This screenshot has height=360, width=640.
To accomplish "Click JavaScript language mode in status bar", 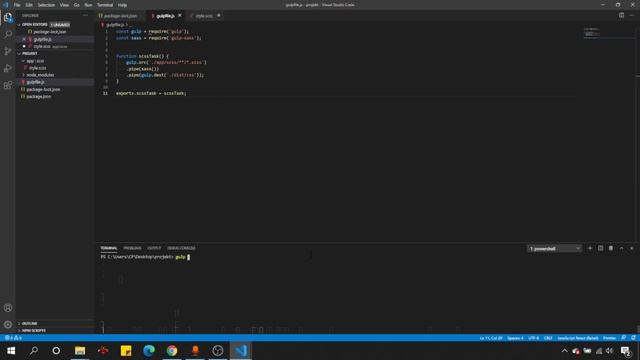I will click(578, 338).
